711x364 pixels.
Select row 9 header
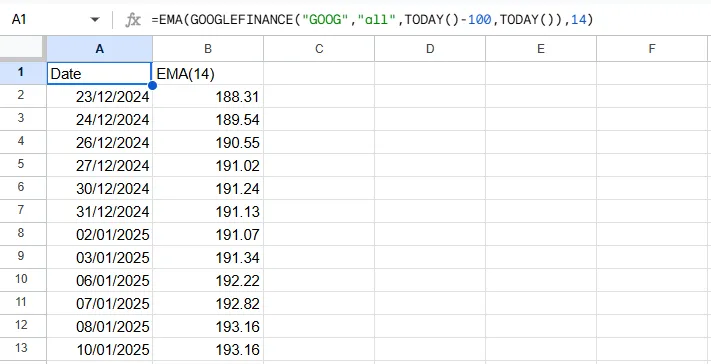coord(23,257)
